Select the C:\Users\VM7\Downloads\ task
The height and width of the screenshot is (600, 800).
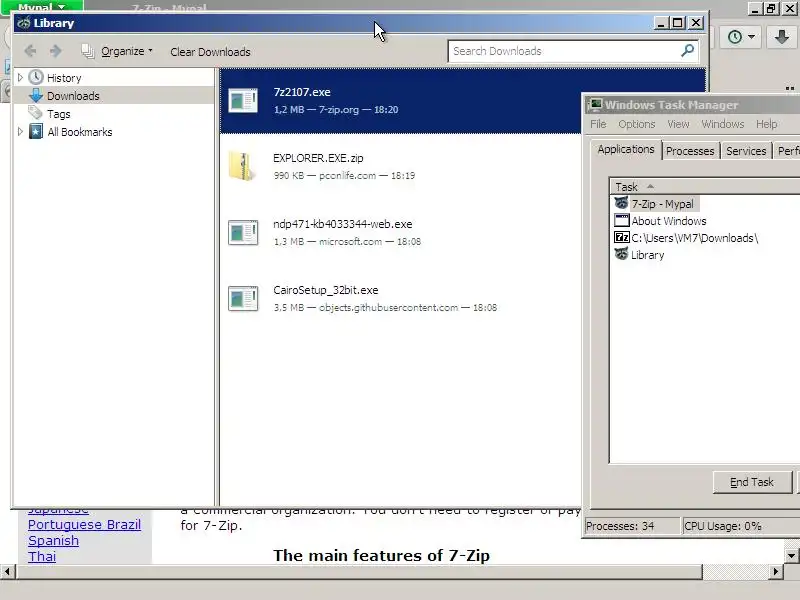(694, 238)
